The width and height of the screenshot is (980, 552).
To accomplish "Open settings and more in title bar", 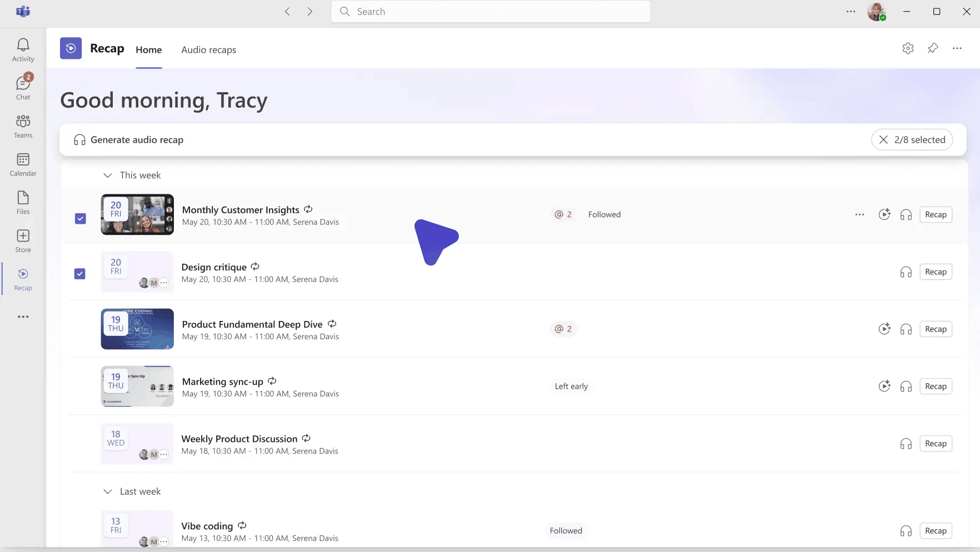I will coord(851,11).
